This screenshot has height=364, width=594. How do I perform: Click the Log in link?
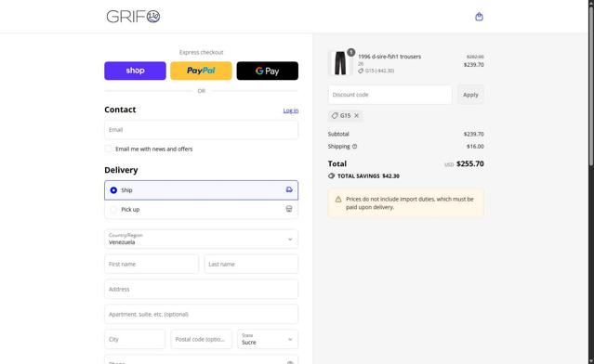291,110
